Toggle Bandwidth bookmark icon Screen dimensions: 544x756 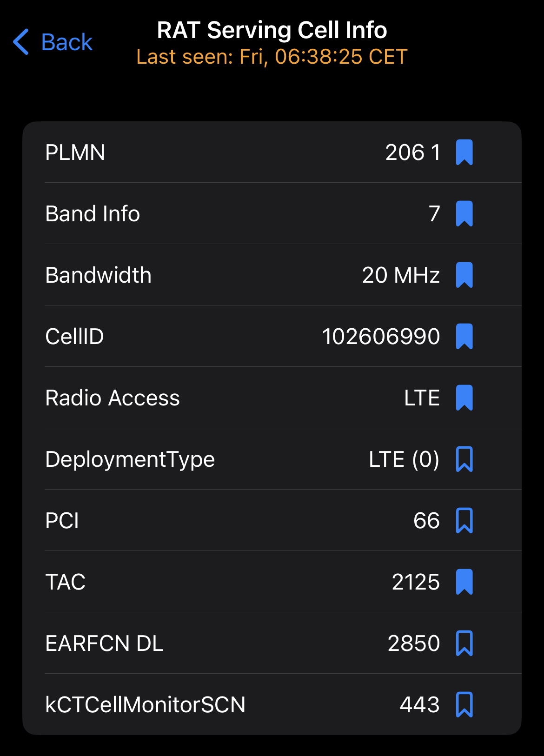tap(464, 275)
